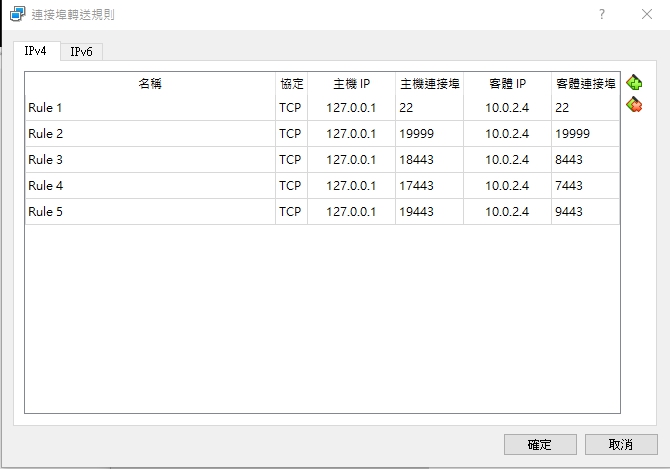670x469 pixels.
Task: Click the VirtualBox icon in title bar
Action: coord(17,14)
